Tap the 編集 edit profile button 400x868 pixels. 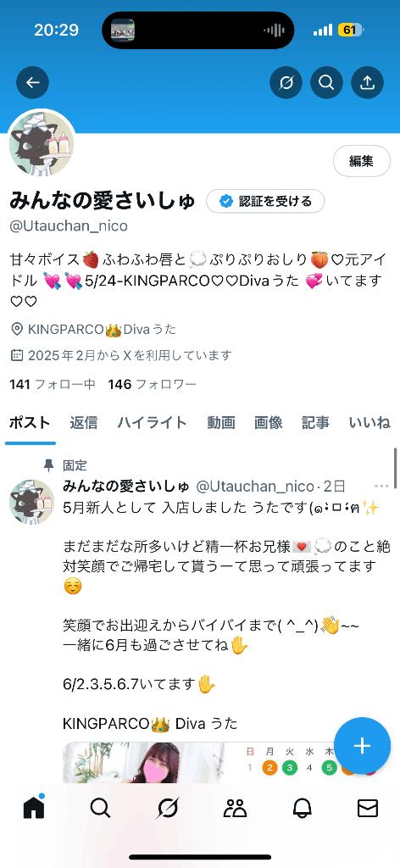coord(361,161)
